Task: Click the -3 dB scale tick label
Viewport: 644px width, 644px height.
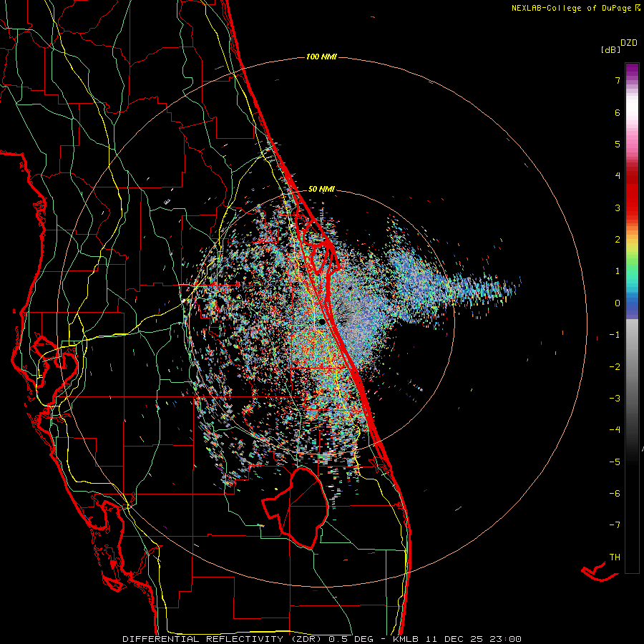Action: click(615, 399)
